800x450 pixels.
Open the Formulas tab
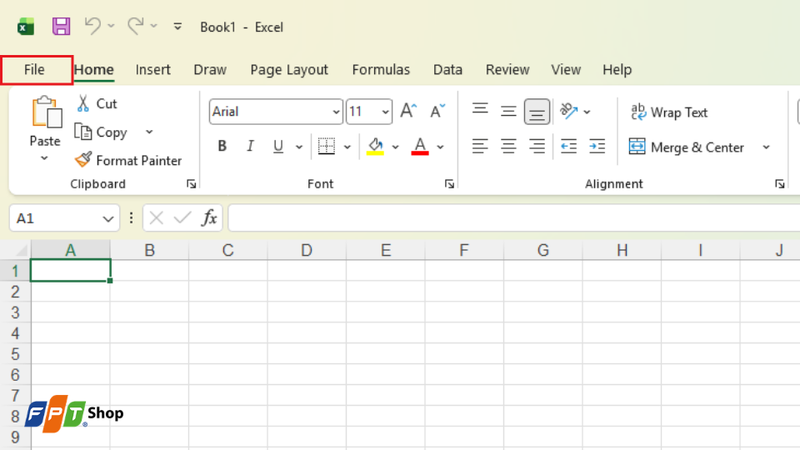click(x=381, y=70)
